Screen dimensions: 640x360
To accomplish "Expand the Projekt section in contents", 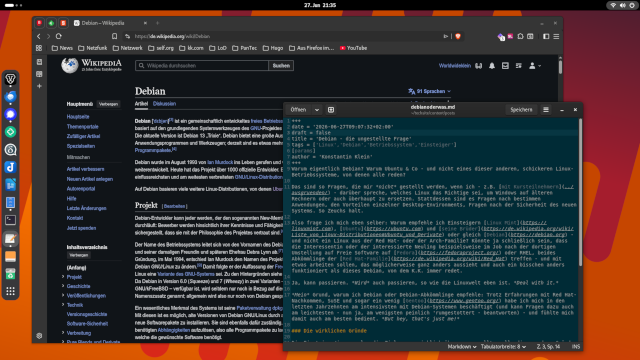I will pos(63,277).
